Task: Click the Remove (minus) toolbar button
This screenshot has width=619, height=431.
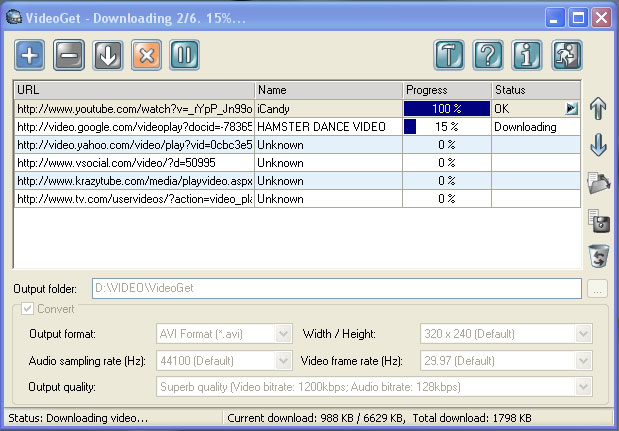Action: [x=68, y=54]
